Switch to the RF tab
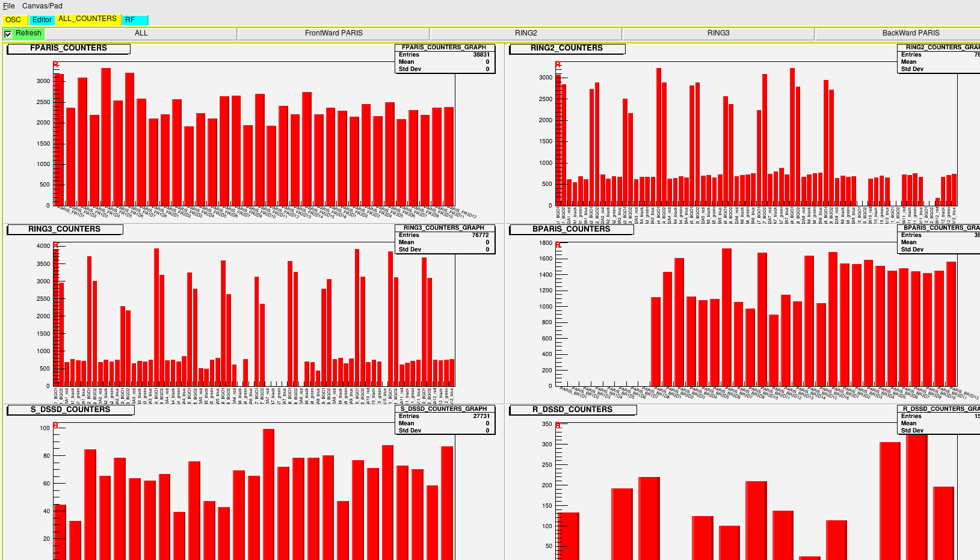 click(x=130, y=20)
